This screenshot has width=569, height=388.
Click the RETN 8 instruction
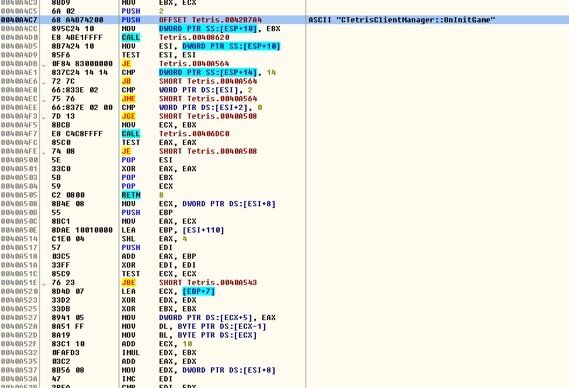tap(143, 195)
